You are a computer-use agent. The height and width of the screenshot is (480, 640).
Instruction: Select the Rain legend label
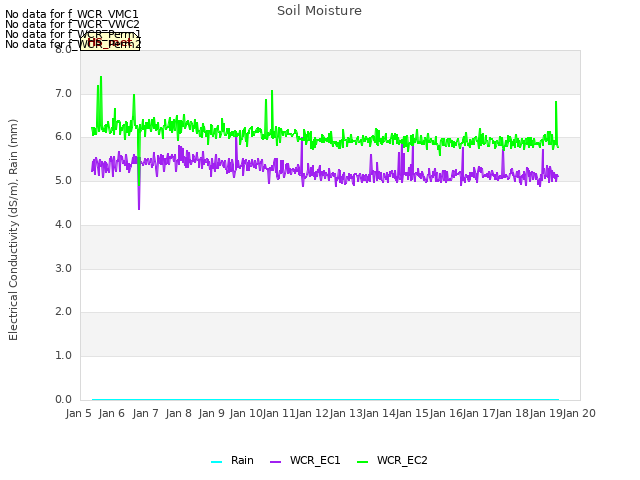pyautogui.click(x=242, y=460)
